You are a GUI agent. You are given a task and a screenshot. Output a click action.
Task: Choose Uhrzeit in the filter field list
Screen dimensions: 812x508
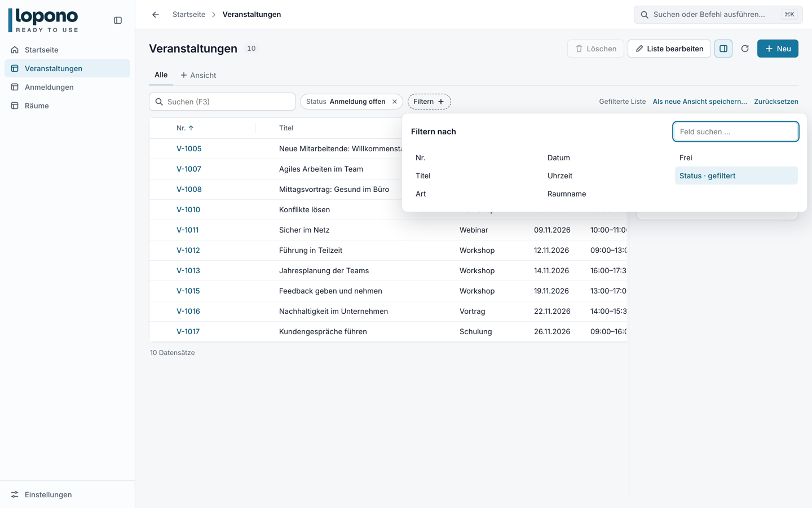click(604, 176)
